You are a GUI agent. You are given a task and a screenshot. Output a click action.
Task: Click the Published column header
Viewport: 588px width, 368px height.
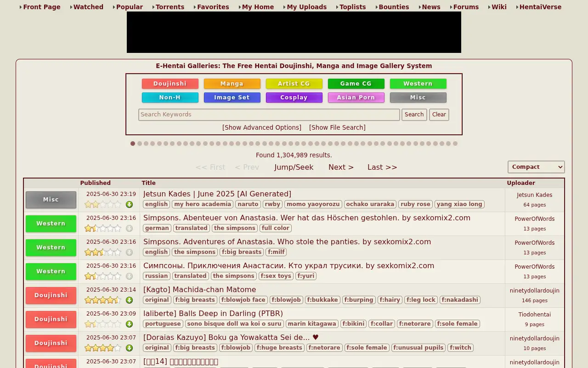pos(96,183)
